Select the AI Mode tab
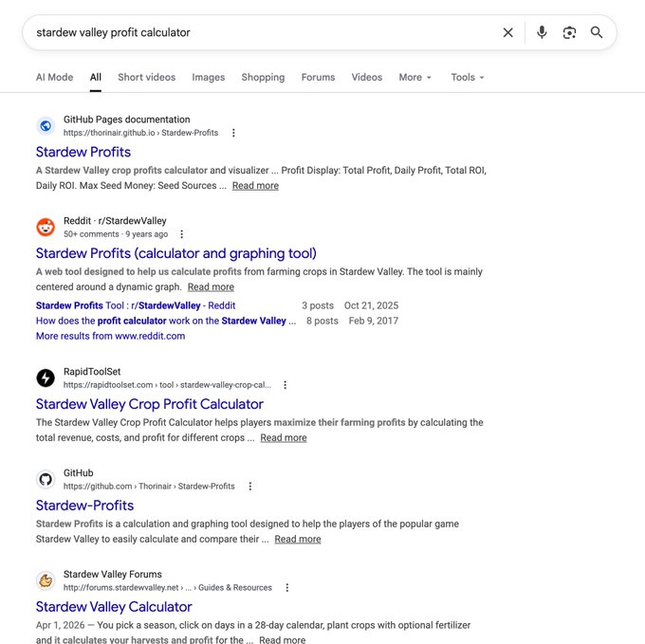 (54, 78)
